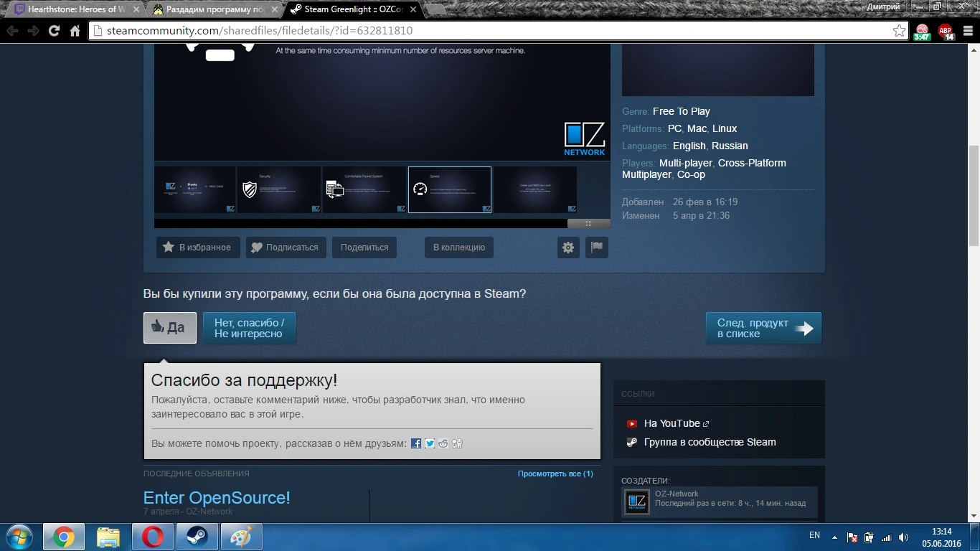Close the Раздадим программу tab

(275, 9)
